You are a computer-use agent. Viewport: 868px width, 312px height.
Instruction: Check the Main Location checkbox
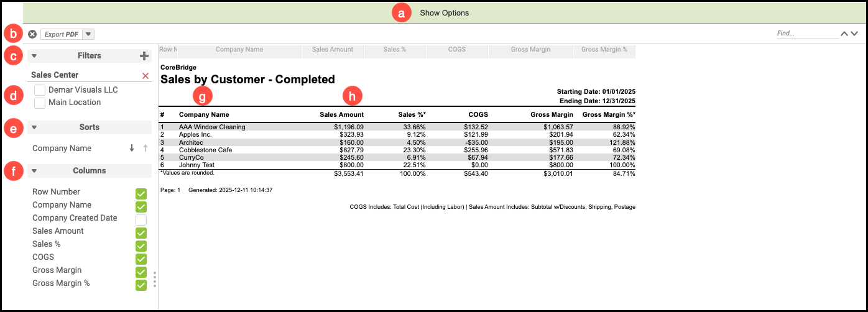tap(40, 103)
